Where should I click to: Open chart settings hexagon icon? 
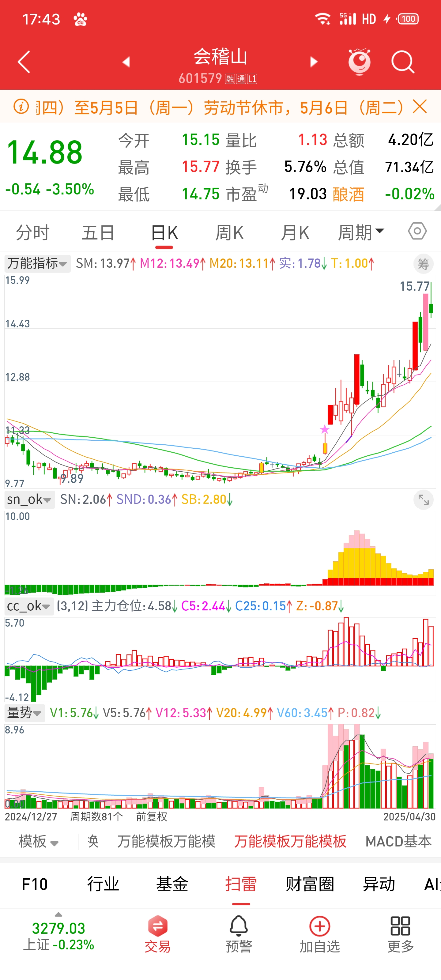(x=417, y=231)
